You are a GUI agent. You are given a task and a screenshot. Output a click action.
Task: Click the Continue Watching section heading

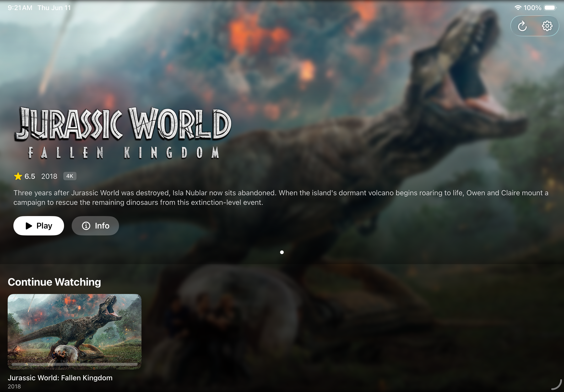point(54,282)
